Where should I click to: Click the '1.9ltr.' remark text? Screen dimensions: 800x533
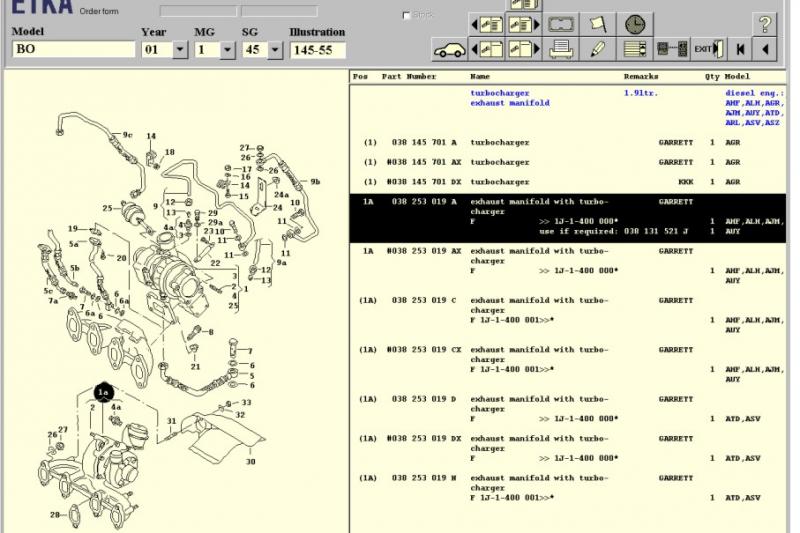[x=641, y=93]
